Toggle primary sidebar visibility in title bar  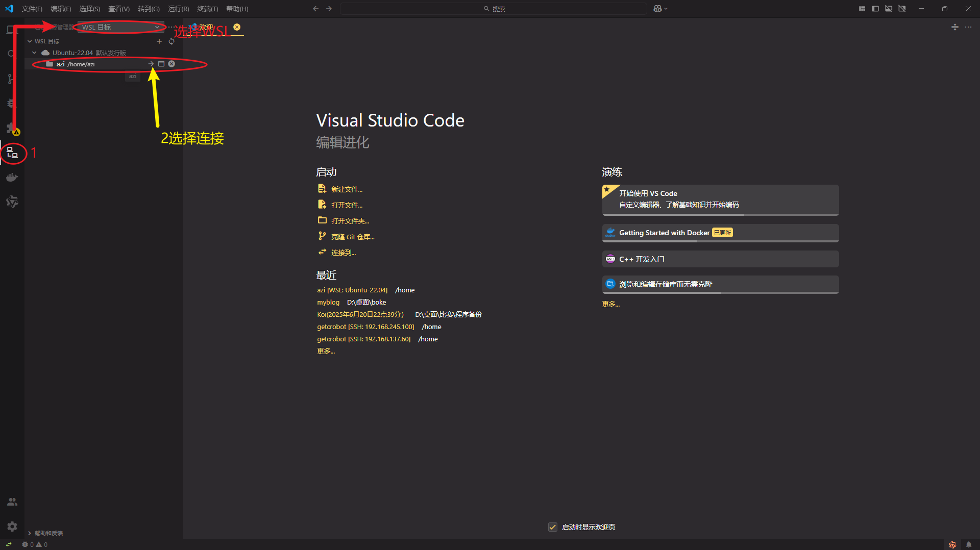(x=875, y=9)
